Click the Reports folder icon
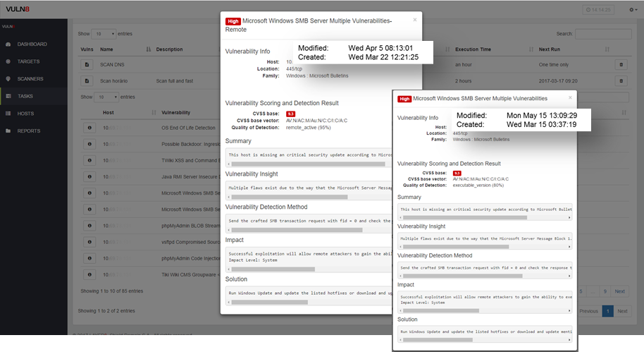The image size is (644, 352). tap(8, 131)
